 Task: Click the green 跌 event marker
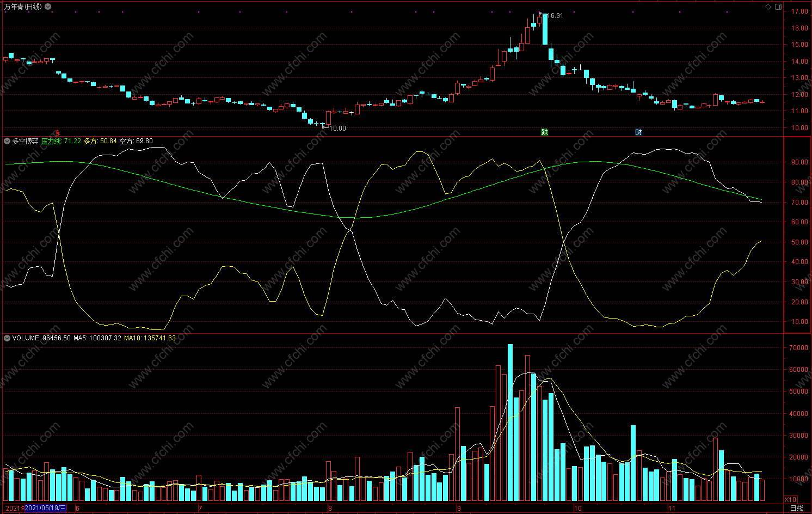545,132
